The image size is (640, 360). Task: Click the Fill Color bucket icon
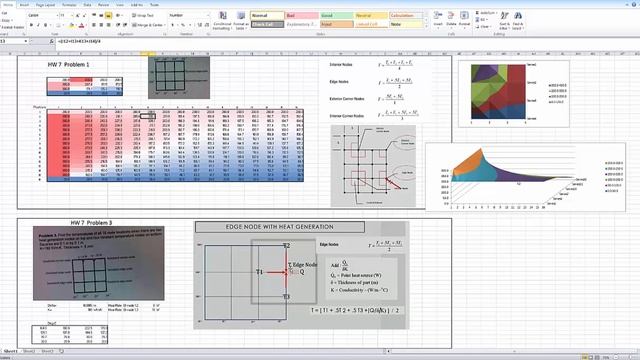(71, 25)
